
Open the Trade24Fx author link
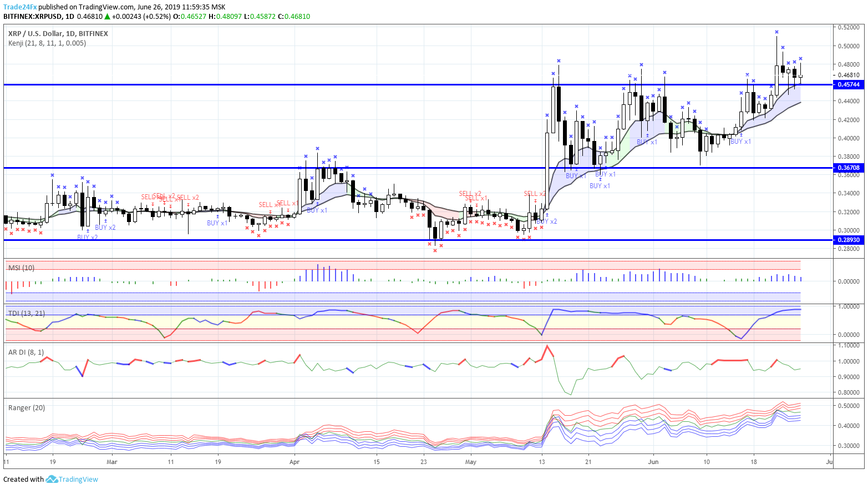[x=20, y=7]
